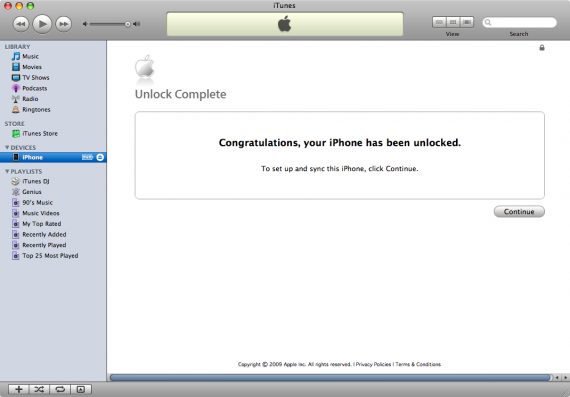This screenshot has width=570, height=397.
Task: Skip forward to the next track
Action: coord(64,24)
